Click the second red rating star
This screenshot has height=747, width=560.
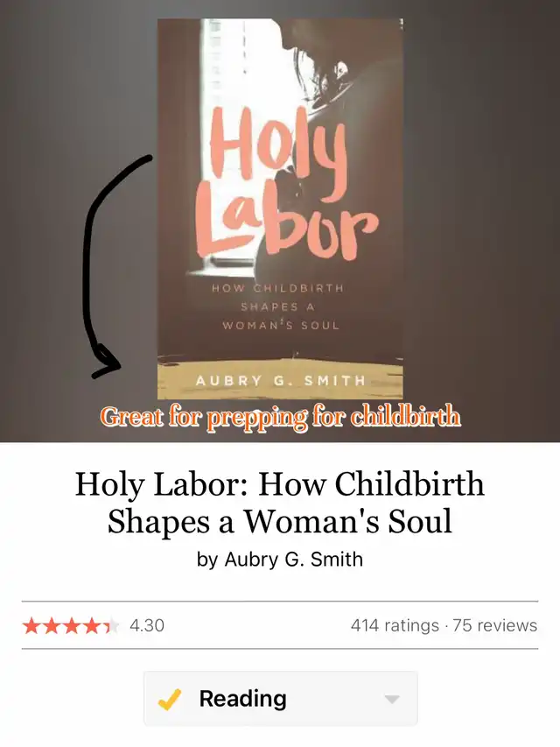click(x=52, y=625)
